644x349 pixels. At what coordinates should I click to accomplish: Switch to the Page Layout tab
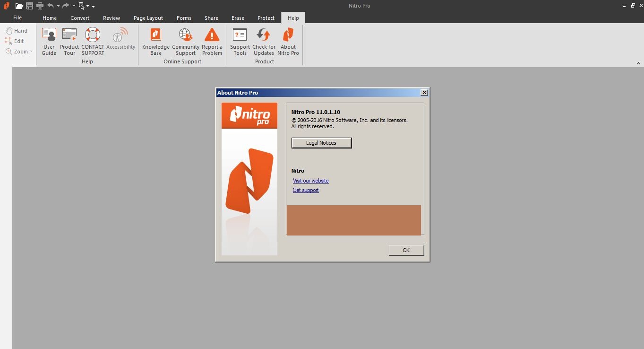148,18
